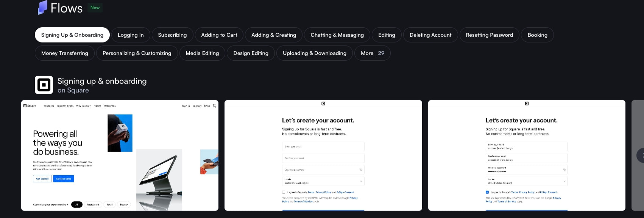
Task: Select the Adding & Creating filter
Action: (274, 35)
